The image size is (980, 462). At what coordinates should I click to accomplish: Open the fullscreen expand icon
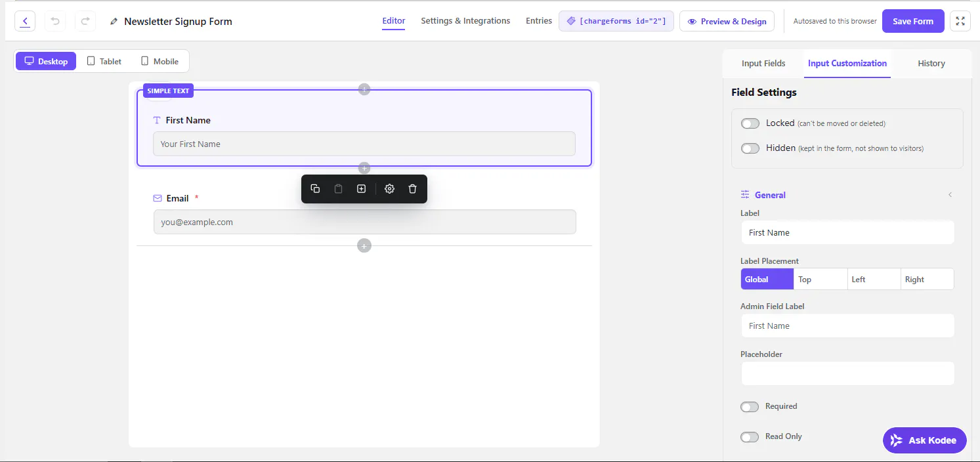[960, 21]
